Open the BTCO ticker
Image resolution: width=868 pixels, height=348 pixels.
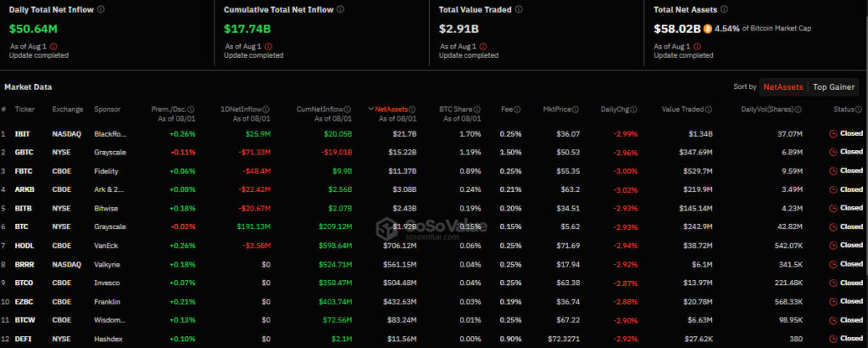click(x=24, y=283)
